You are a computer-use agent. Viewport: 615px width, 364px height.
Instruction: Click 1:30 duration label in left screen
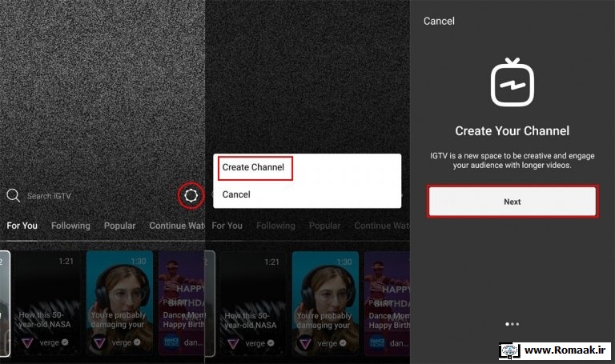[x=138, y=262]
